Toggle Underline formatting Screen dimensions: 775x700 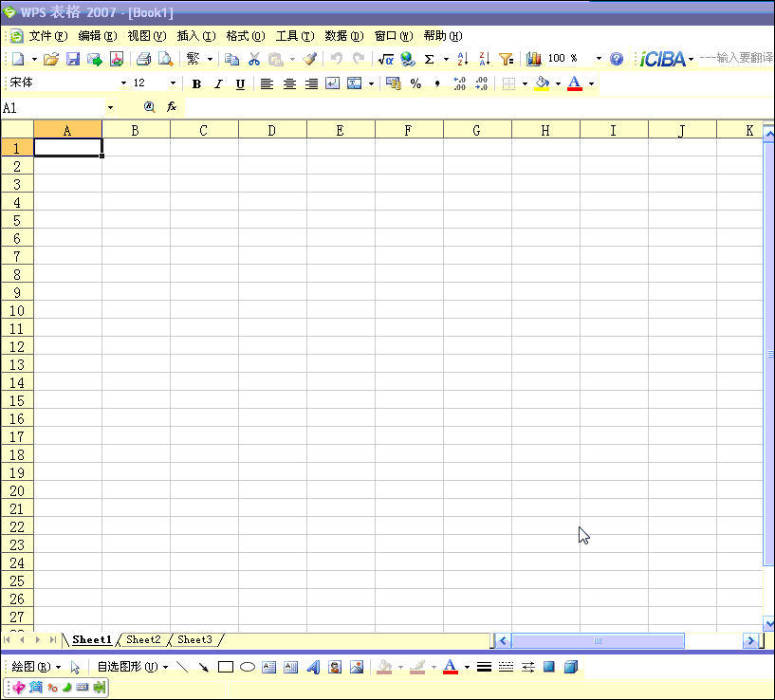tap(240, 83)
